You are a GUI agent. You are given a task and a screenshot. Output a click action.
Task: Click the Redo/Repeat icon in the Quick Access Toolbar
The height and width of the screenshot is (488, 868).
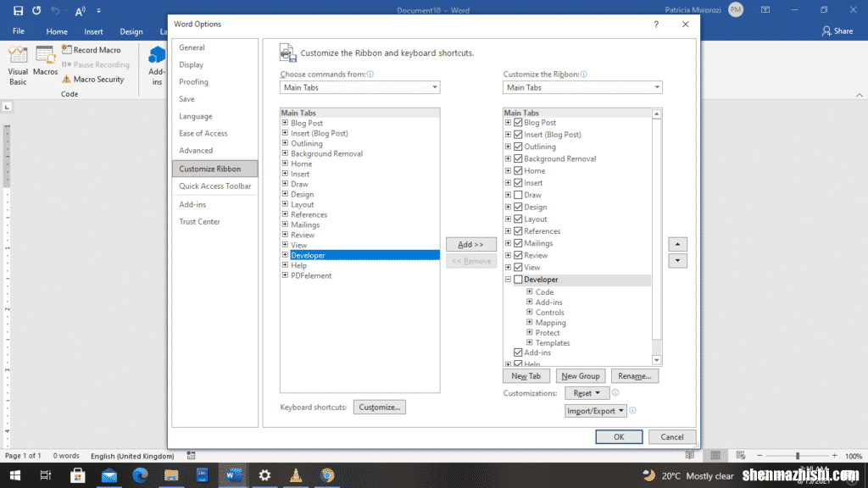(x=36, y=10)
